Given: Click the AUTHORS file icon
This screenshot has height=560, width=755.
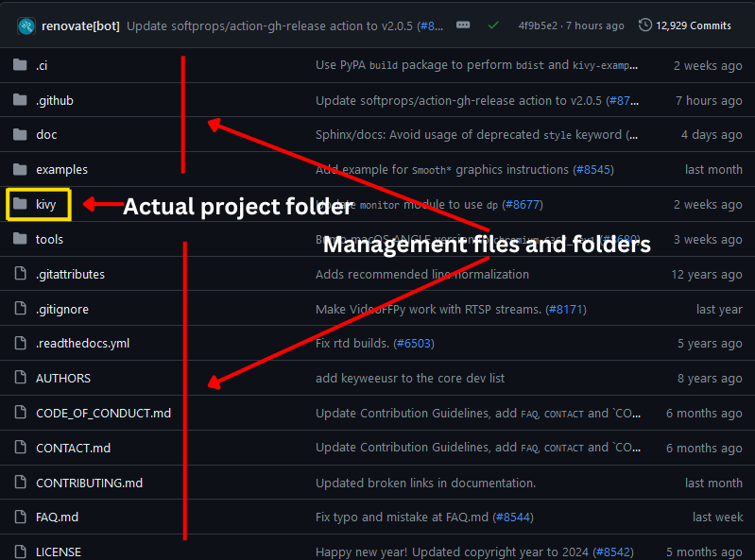Looking at the screenshot, I should click(20, 377).
